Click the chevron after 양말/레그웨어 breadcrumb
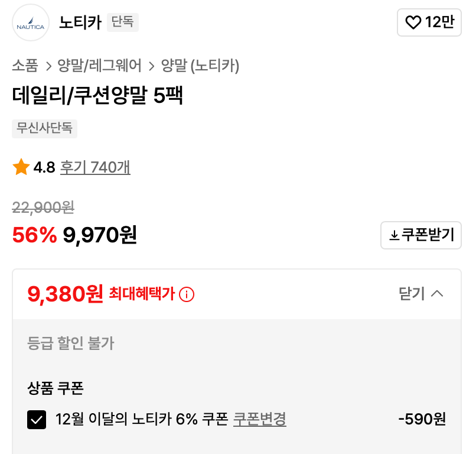 152,66
